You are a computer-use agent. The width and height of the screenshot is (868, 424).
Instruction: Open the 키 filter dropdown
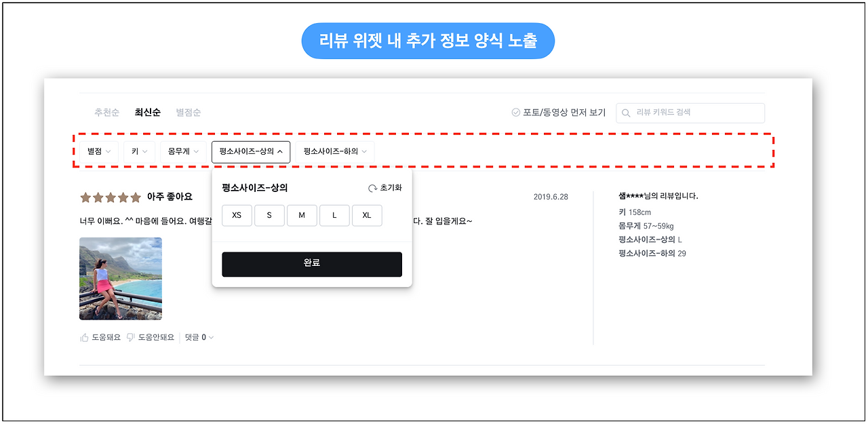(x=138, y=152)
